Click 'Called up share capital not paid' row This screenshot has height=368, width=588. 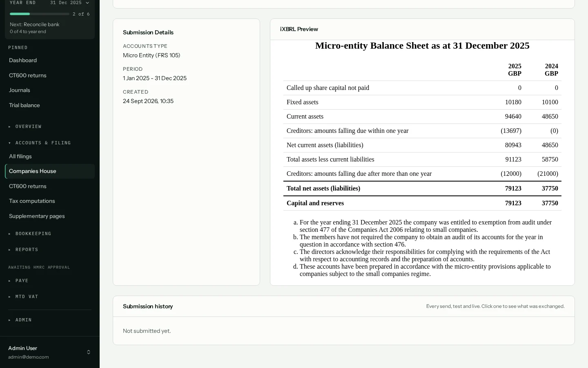pos(422,88)
